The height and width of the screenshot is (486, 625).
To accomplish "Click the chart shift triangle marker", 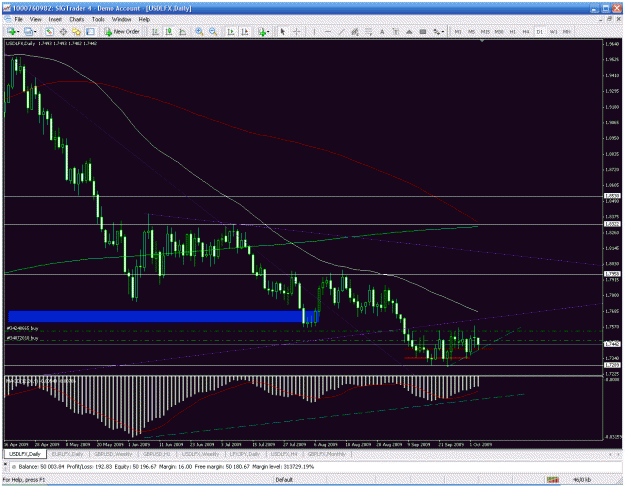I will coord(482,41).
